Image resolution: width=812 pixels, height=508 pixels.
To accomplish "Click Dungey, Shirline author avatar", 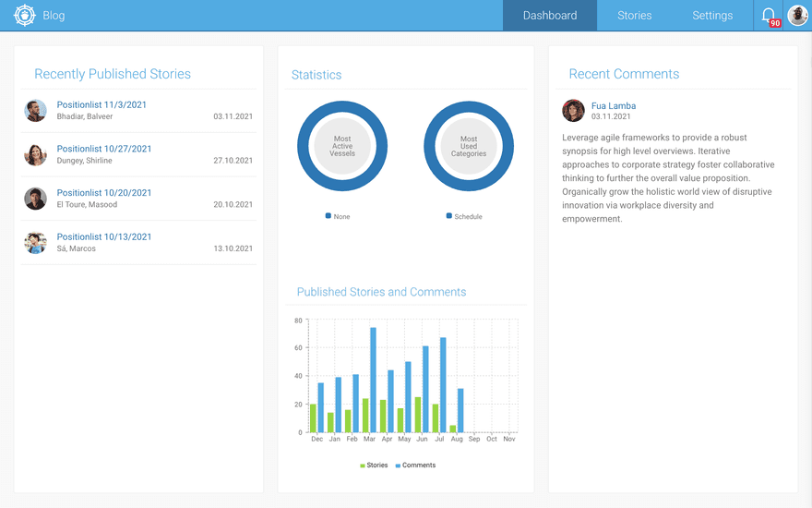I will 36,154.
